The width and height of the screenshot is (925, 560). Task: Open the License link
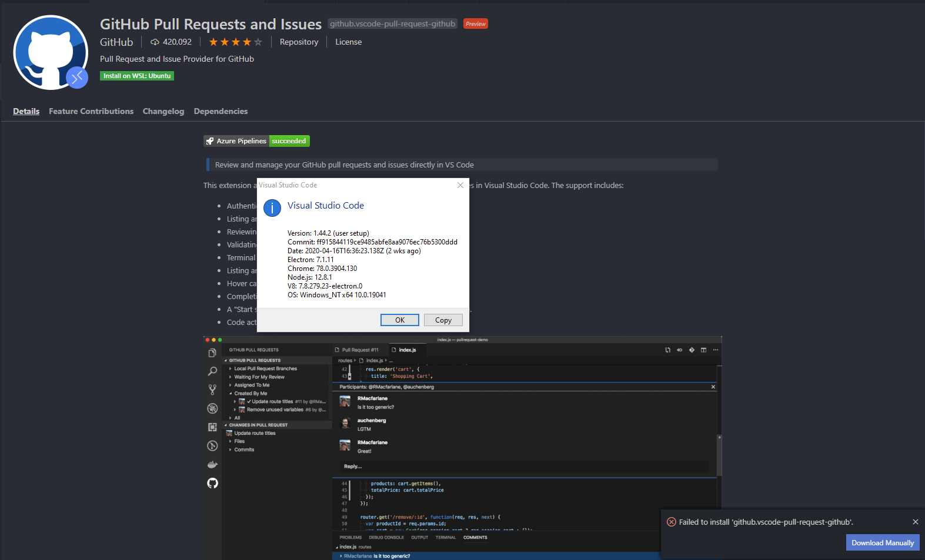[349, 42]
